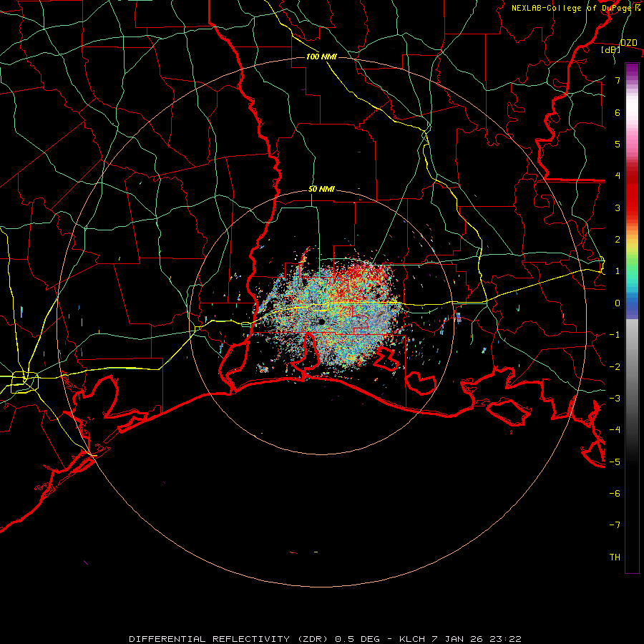Click the positive 6 tick label on scale
Image resolution: width=644 pixels, height=644 pixels.
(x=618, y=112)
